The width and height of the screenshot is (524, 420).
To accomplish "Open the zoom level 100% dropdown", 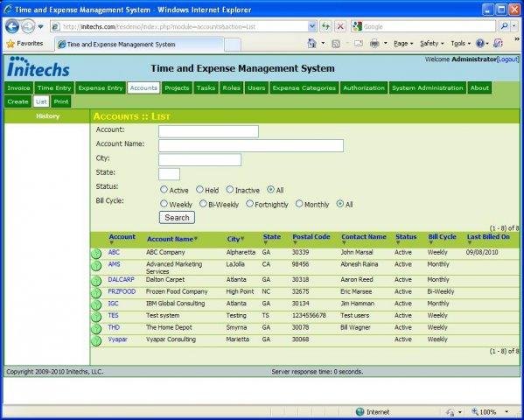I will [507, 412].
